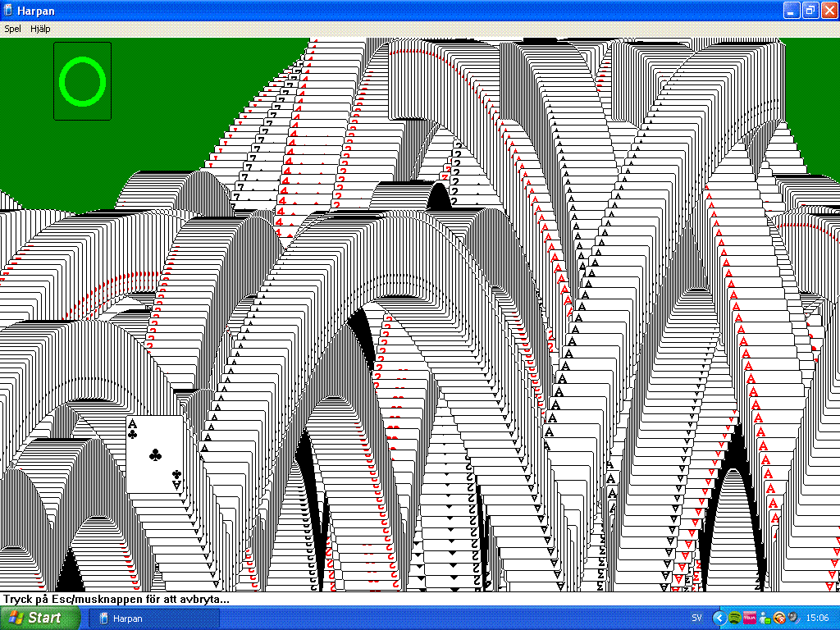Click the Messenger person tray icon

coord(765,619)
